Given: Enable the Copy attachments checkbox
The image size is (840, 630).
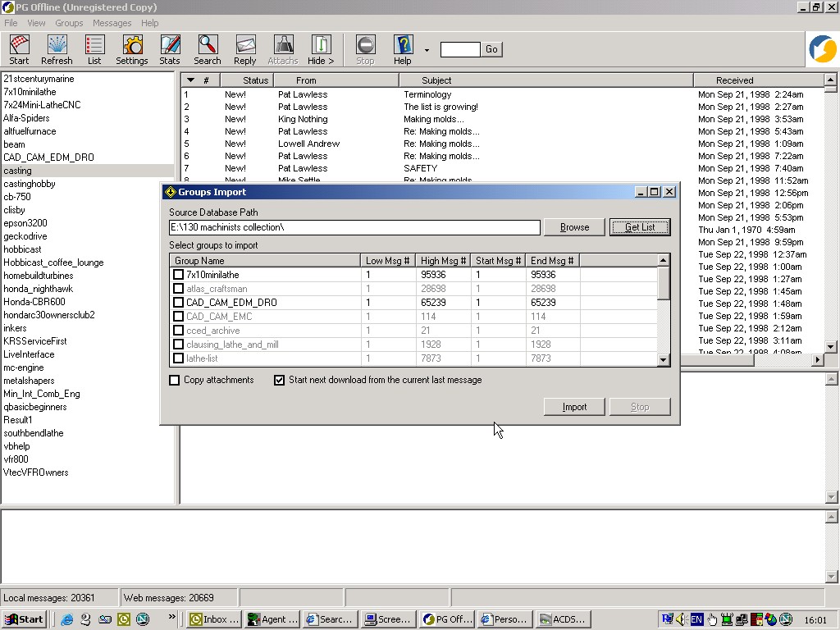Looking at the screenshot, I should coord(175,381).
